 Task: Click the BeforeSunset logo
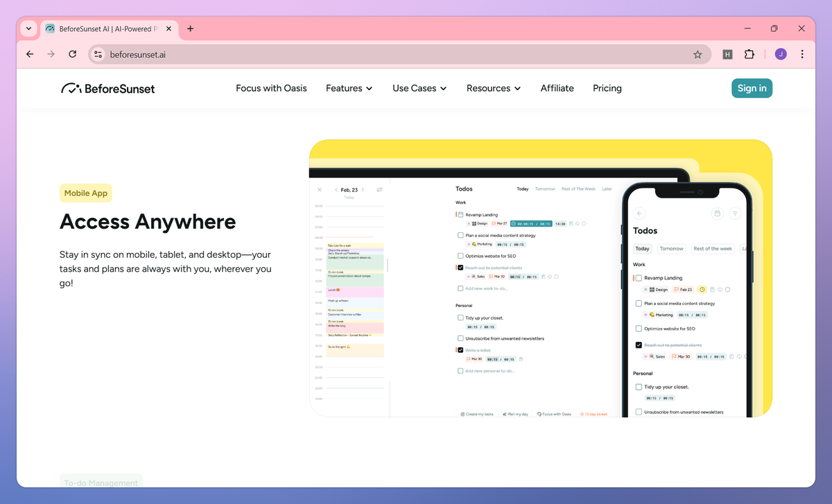[x=107, y=88]
